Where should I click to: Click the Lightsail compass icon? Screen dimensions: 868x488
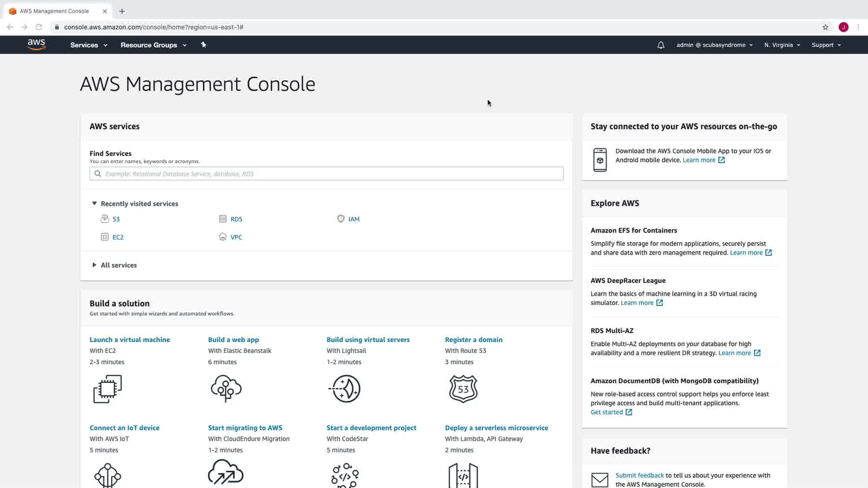pos(345,389)
